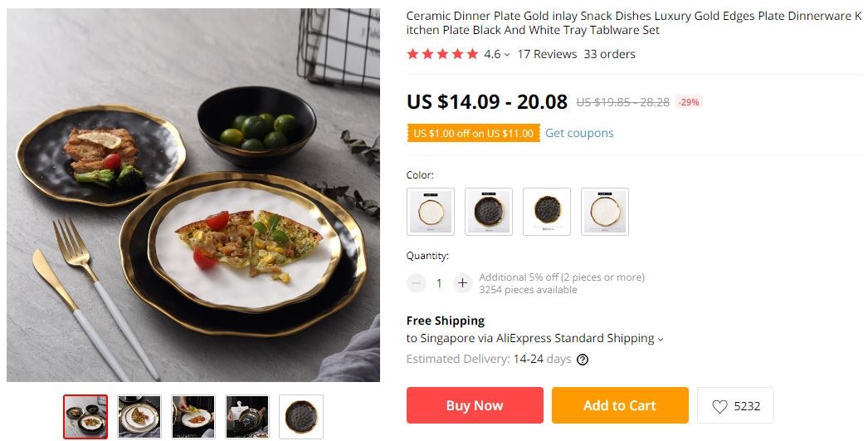Screen dimensions: 868x441
Task: Open the AliExpress Standard Shipping dropdown
Action: pos(661,339)
